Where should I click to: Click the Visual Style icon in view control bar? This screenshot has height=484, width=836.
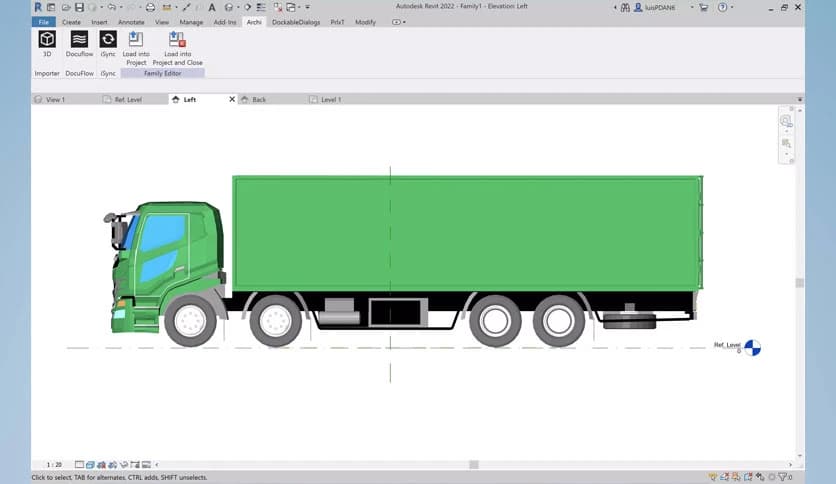point(90,464)
